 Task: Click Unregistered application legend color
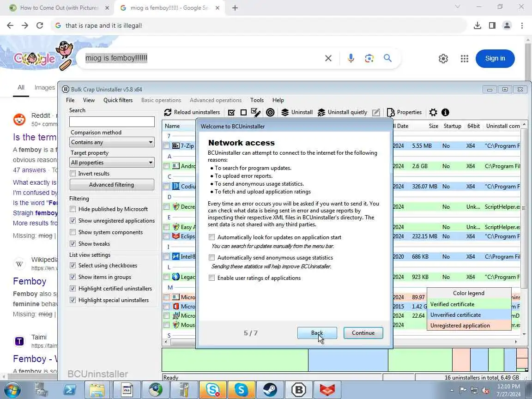click(469, 326)
